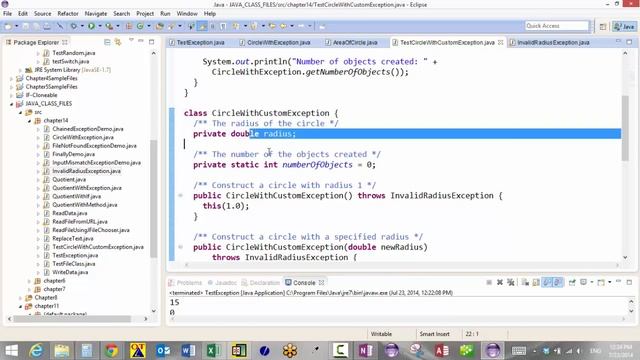Click Smart Insert status bar entry

(434, 334)
